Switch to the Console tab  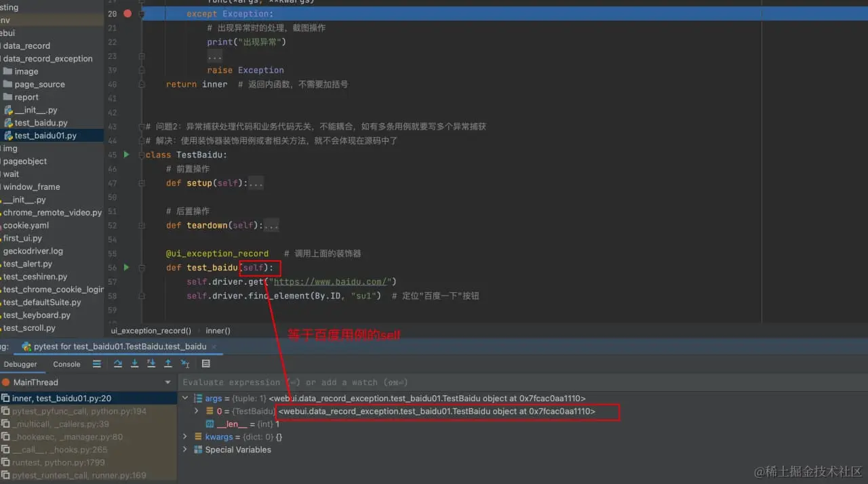[x=66, y=364]
